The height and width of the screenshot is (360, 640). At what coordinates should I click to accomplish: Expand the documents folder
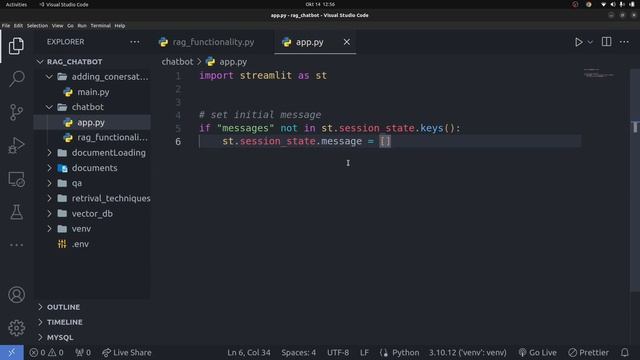point(92,168)
